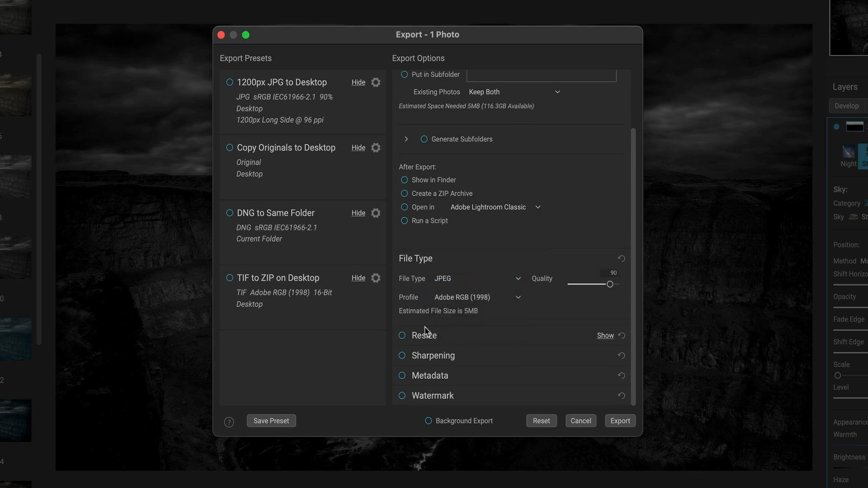868x488 pixels.
Task: Reset Sharpening settings with revert arrow
Action: point(621,356)
